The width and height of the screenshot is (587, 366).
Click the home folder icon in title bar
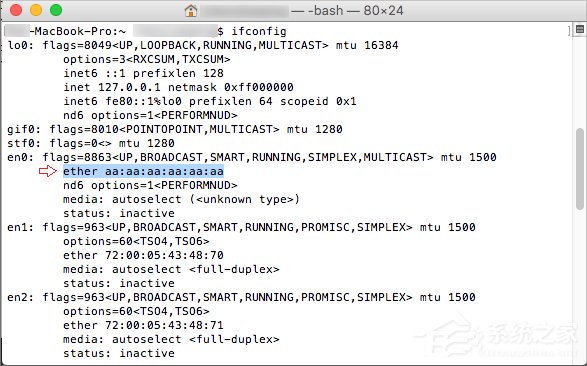[191, 10]
